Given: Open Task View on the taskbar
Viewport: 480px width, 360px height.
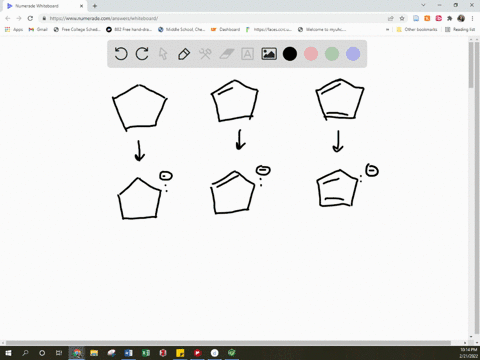Looking at the screenshot, I should (59, 353).
